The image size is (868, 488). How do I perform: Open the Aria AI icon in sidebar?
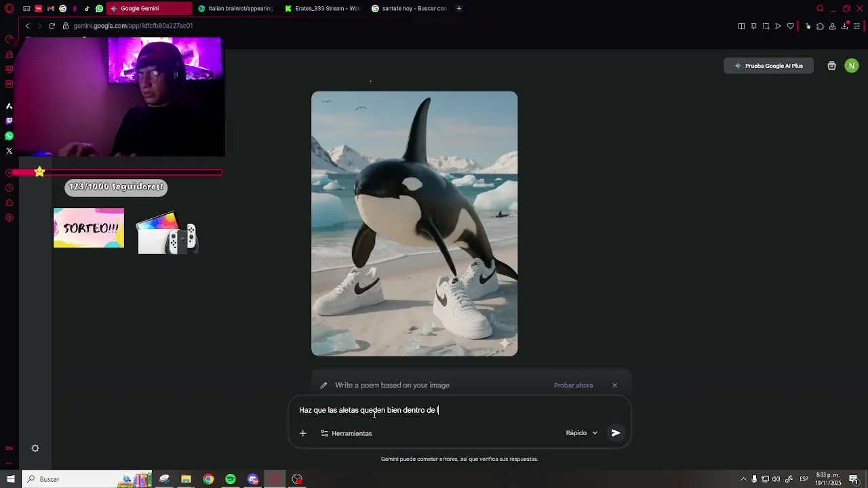(9, 106)
